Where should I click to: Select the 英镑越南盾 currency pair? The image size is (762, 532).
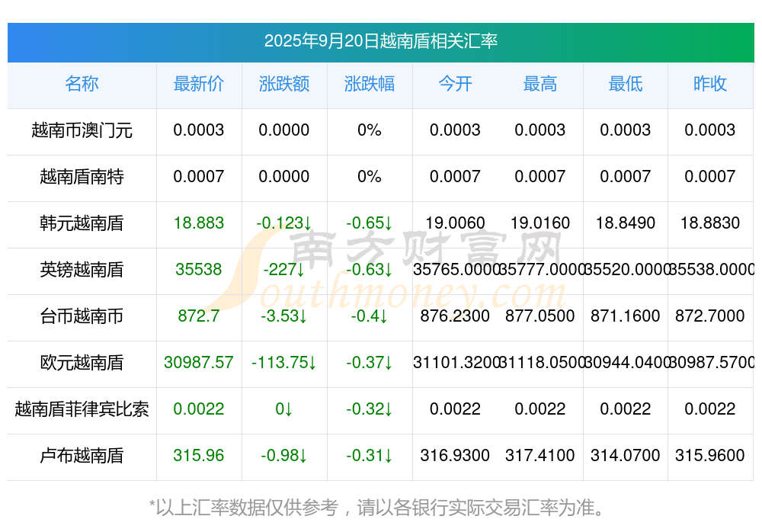coord(82,270)
